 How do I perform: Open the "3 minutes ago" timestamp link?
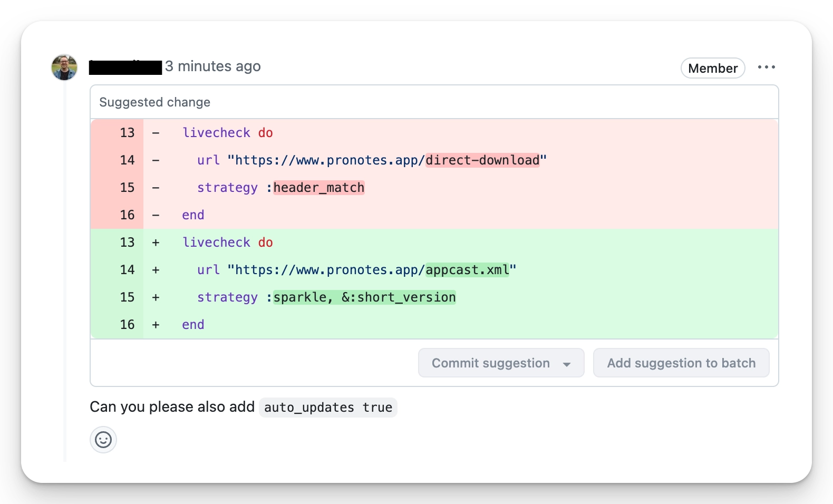pyautogui.click(x=213, y=66)
